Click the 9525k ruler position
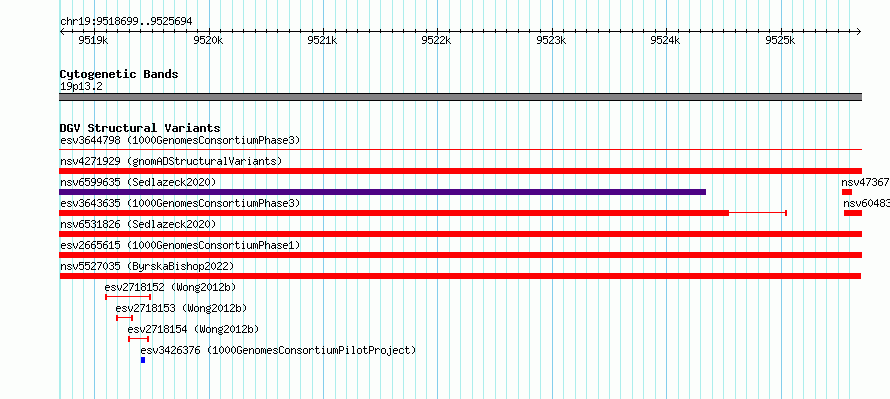This screenshot has width=890, height=399. tap(780, 40)
